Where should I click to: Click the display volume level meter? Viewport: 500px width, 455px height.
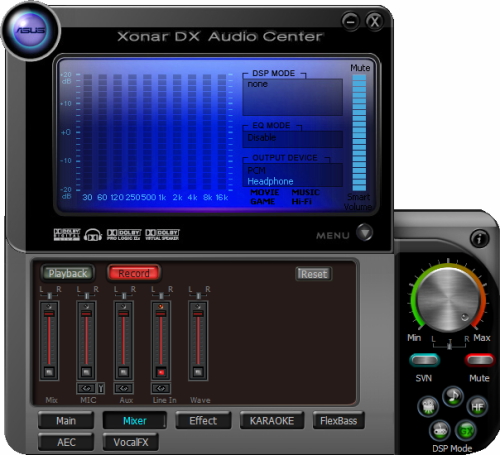[359, 133]
